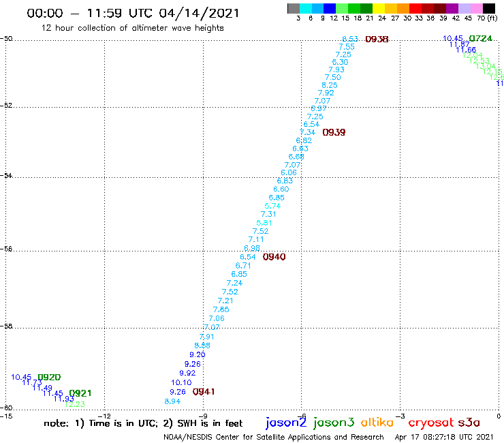Screen dimensions: 504x443
Task: Click the 0939 time marker
Action: (334, 132)
